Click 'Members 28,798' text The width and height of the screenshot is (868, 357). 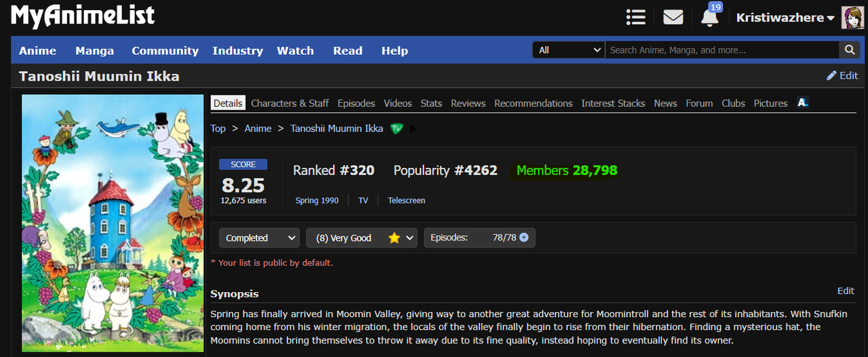(x=567, y=170)
